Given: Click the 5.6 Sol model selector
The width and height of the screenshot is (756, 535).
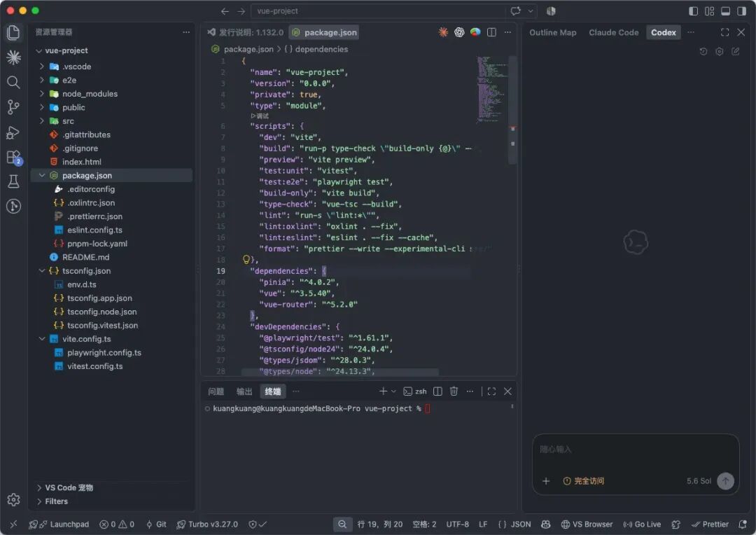Looking at the screenshot, I should tap(699, 481).
